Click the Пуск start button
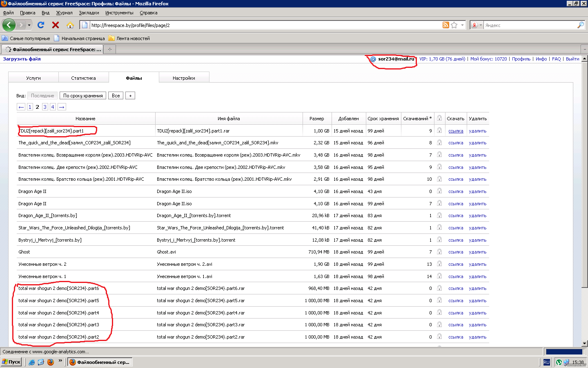Image resolution: width=588 pixels, height=368 pixels. click(11, 362)
